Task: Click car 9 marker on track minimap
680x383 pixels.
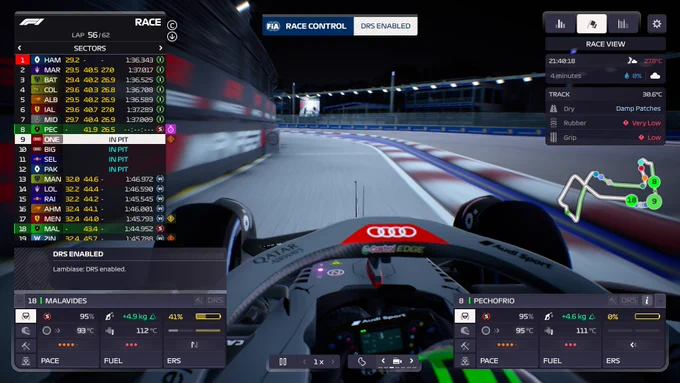Action: (x=654, y=201)
